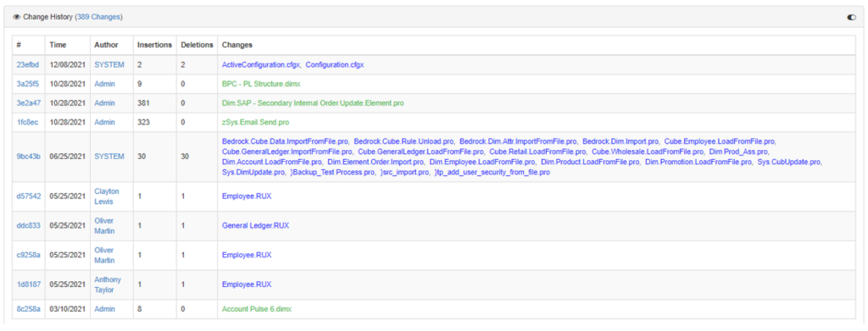Open Bedrock.Cube.Data.ImportFromFile.pro
This screenshot has width=868, height=331.
285,141
